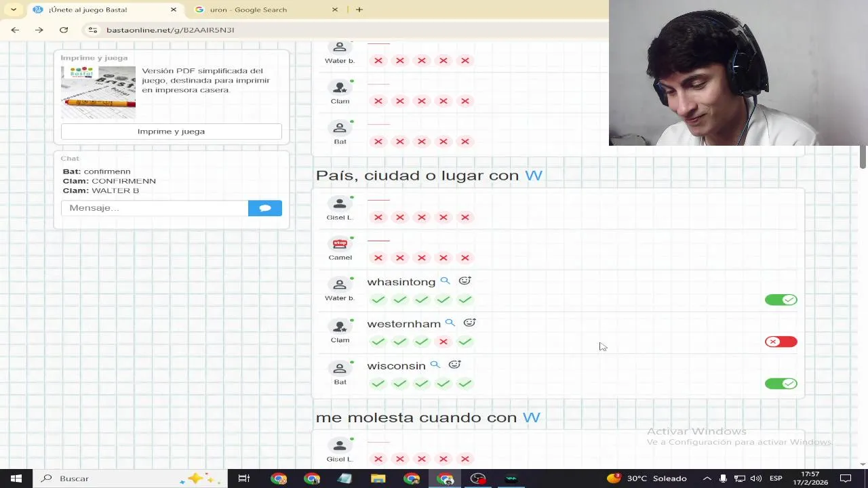The image size is (868, 488).
Task: Open volume control in system tray
Action: click(x=756, y=479)
